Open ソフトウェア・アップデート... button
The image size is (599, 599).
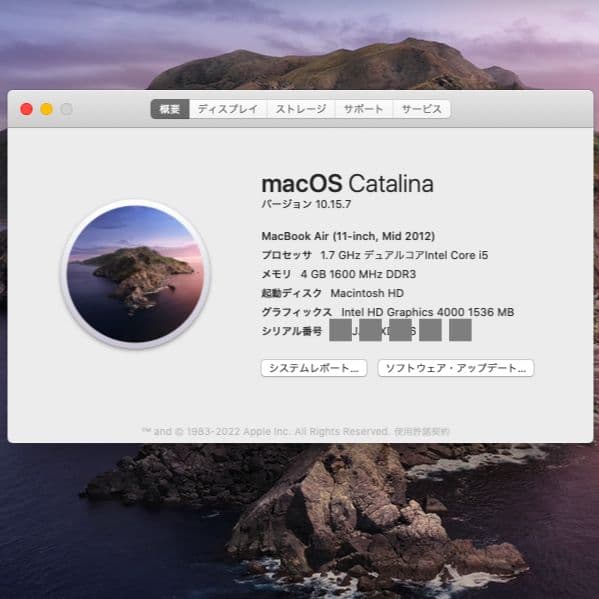click(x=456, y=368)
